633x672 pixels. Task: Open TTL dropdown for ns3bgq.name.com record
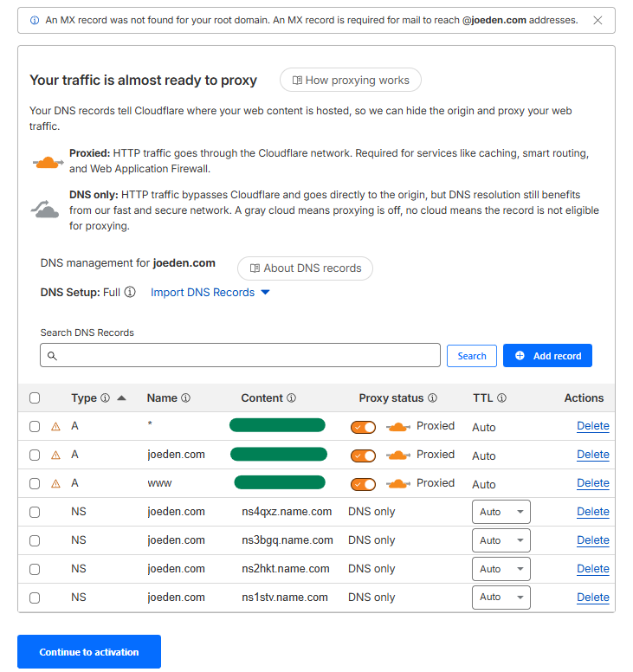pos(501,540)
